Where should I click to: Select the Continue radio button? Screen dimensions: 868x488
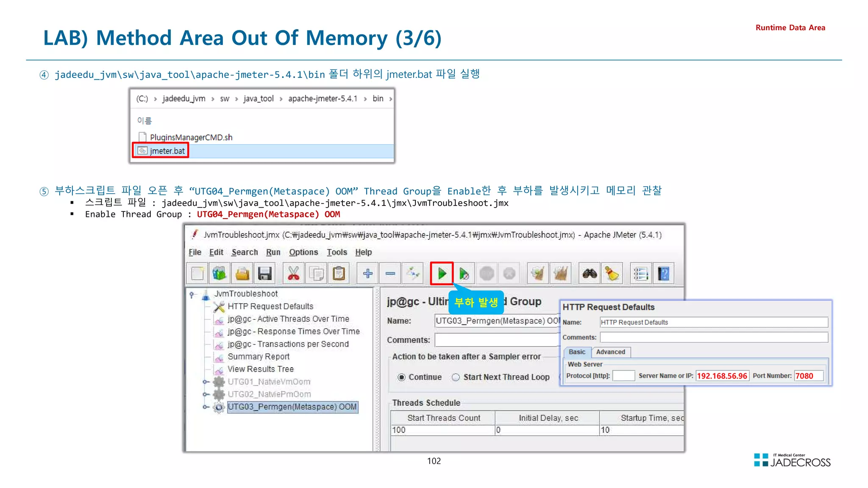coord(401,377)
